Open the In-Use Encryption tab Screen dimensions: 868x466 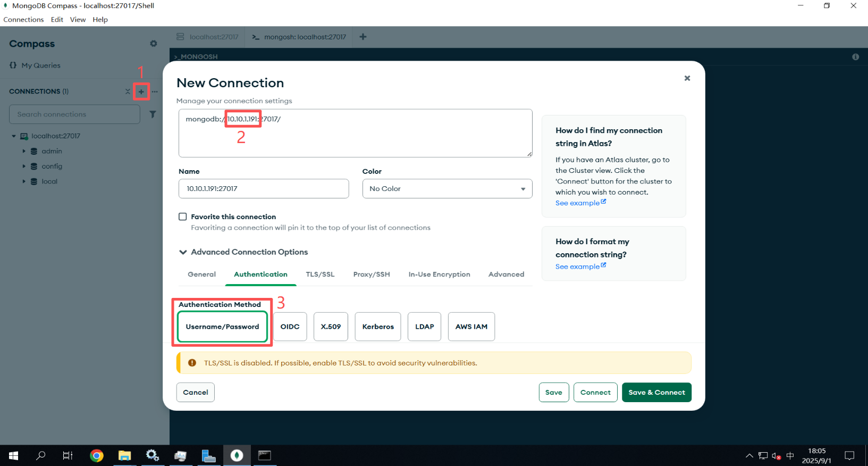coord(440,274)
